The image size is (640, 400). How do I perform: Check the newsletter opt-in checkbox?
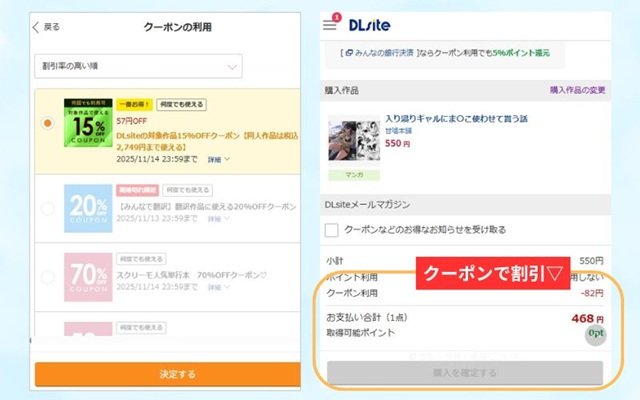point(332,230)
